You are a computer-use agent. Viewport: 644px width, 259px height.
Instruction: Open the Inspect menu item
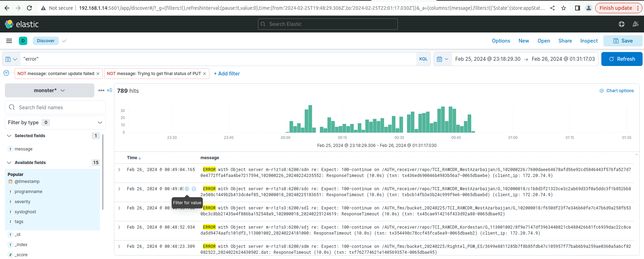(589, 41)
